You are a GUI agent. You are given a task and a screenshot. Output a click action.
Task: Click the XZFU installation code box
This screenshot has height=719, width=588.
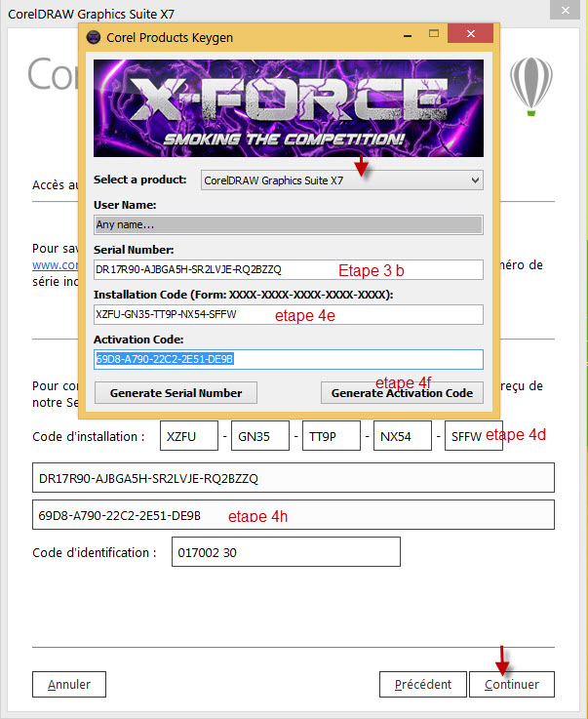tap(188, 436)
